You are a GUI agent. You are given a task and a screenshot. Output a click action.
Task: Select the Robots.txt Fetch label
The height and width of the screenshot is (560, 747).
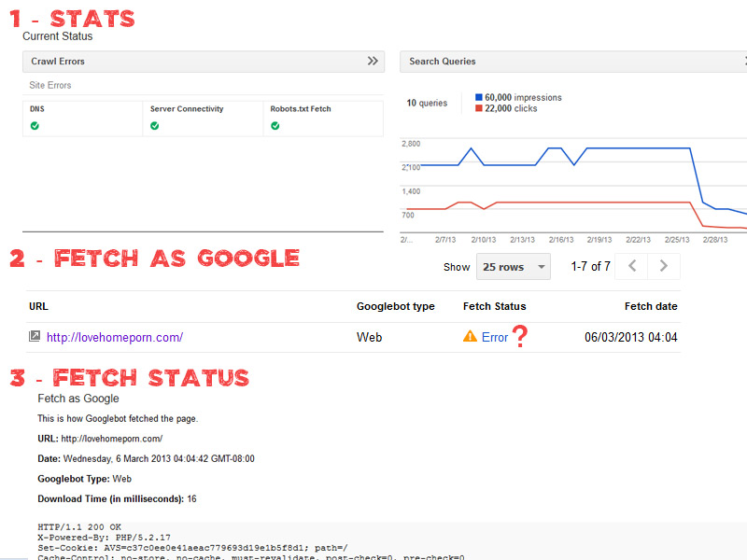(301, 108)
